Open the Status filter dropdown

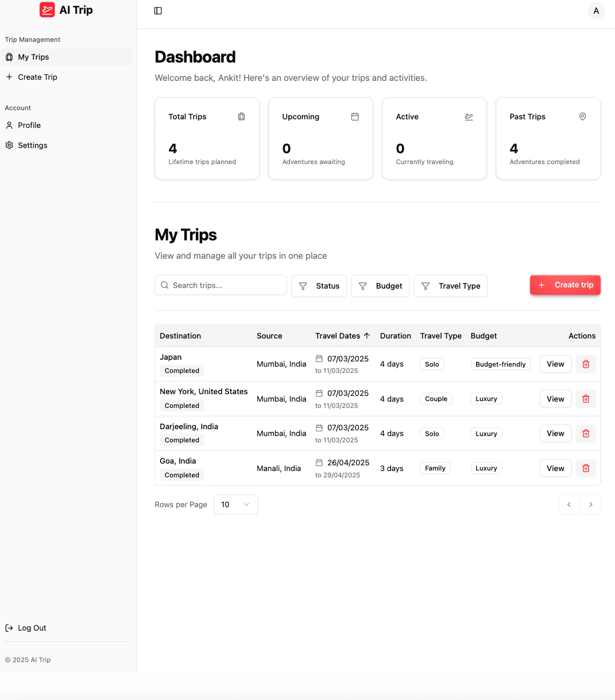click(319, 286)
